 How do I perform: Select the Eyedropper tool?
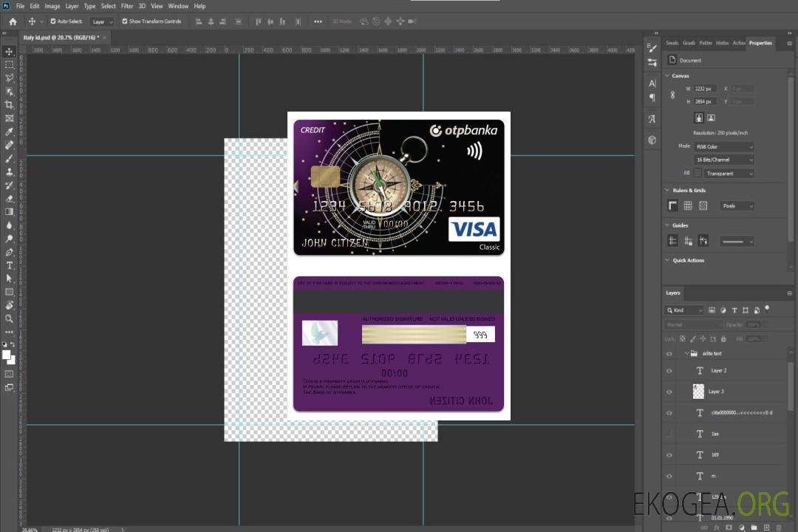pos(9,132)
